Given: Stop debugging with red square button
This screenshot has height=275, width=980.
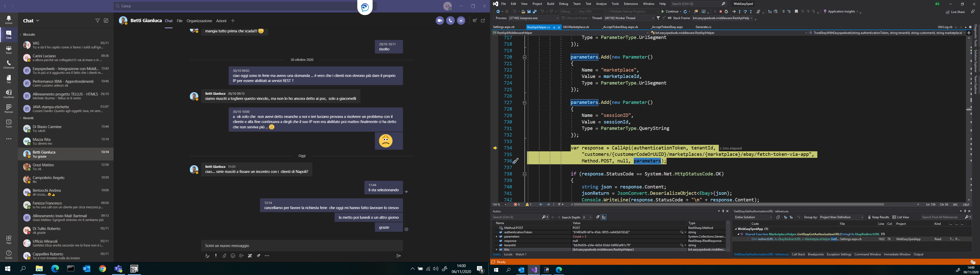Looking at the screenshot, I should 720,12.
